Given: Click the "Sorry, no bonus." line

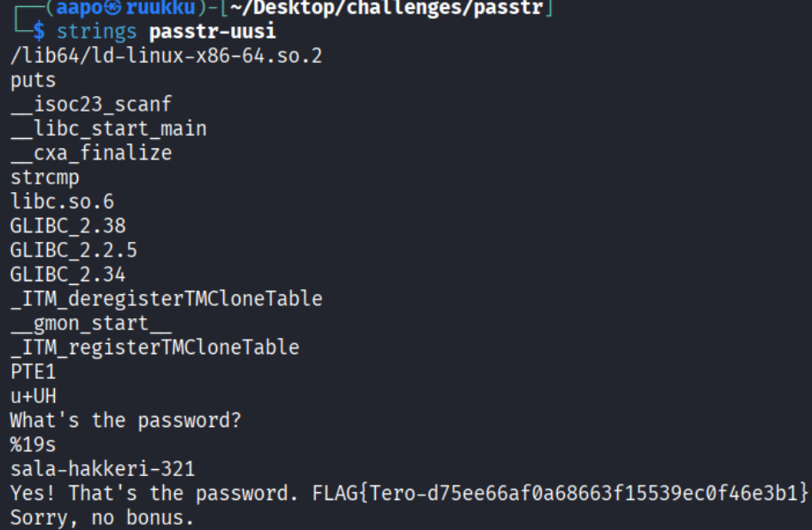Looking at the screenshot, I should tap(102, 518).
